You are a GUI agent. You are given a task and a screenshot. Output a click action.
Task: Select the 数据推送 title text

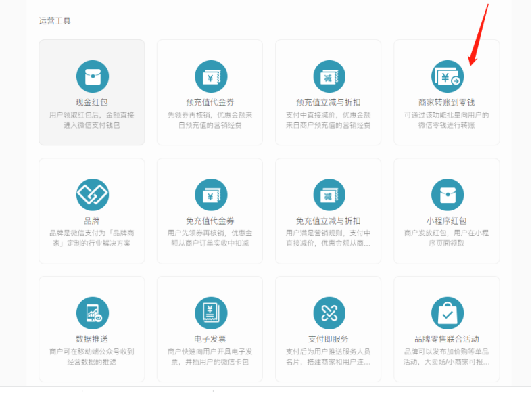93,339
